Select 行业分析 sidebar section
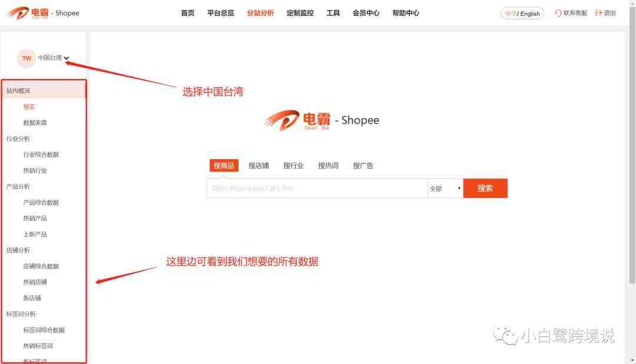 pyautogui.click(x=18, y=139)
